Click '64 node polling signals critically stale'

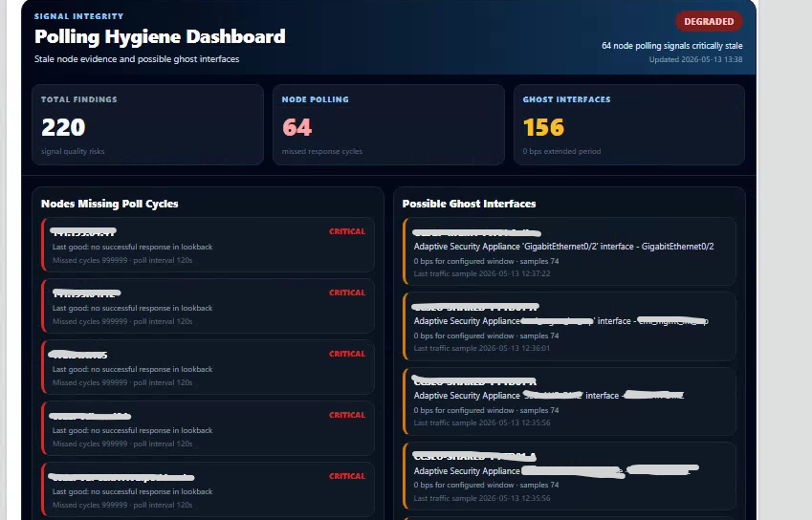click(671, 46)
